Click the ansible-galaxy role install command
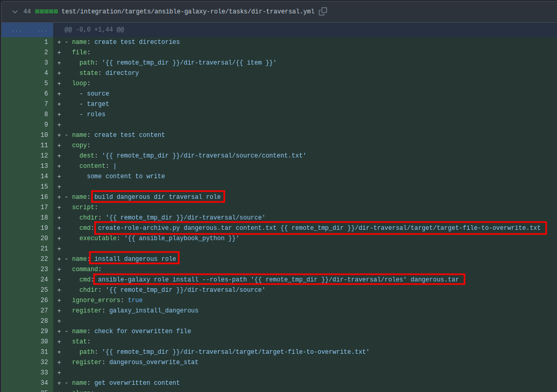This screenshot has height=392, width=557. [x=278, y=279]
